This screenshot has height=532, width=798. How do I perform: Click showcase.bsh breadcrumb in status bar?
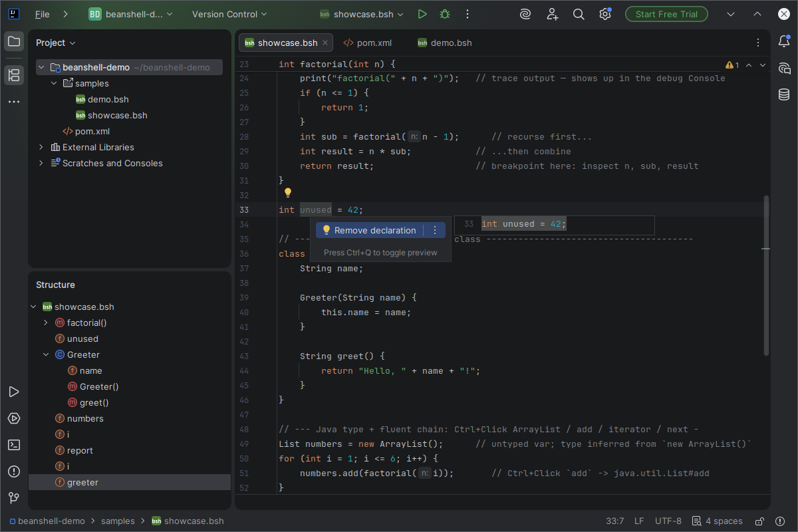pyautogui.click(x=188, y=521)
